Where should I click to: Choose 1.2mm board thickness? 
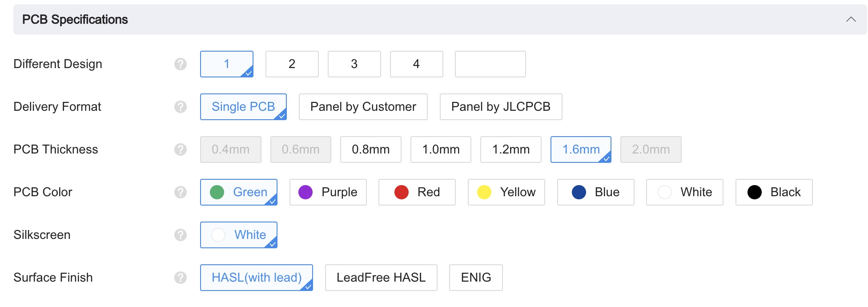pos(510,149)
